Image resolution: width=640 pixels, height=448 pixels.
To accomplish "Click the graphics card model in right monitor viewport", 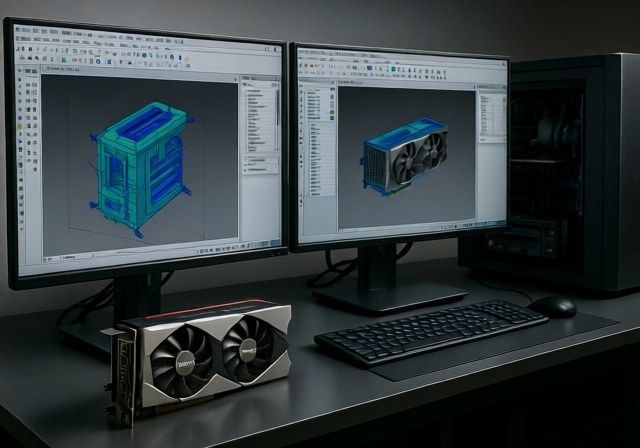I will tap(403, 157).
